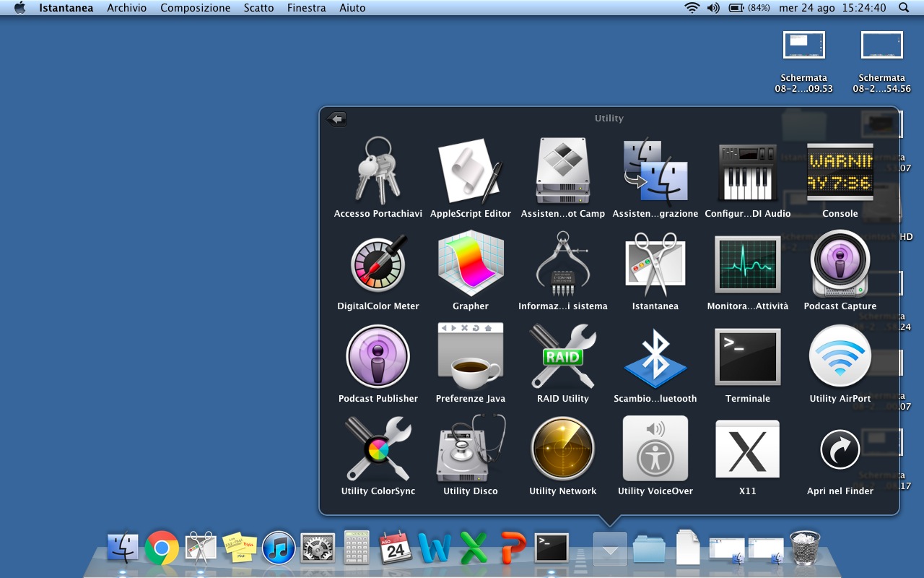Collapse the Utility stack in the Dock
This screenshot has height=578, width=924.
(x=610, y=549)
